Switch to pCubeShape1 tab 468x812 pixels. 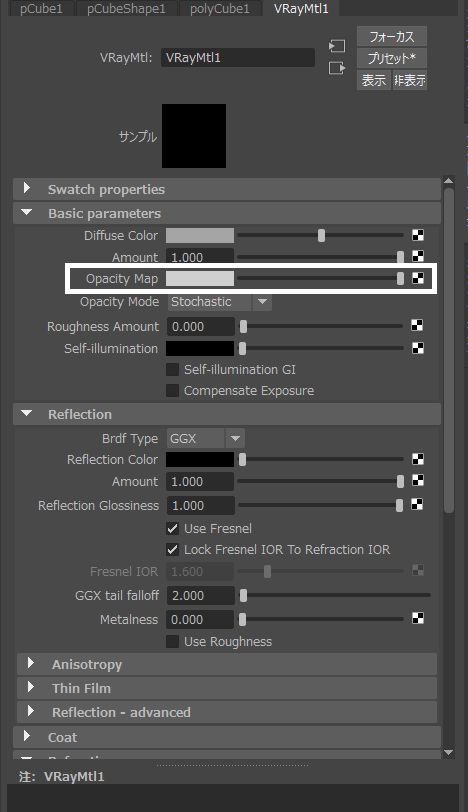[x=126, y=8]
